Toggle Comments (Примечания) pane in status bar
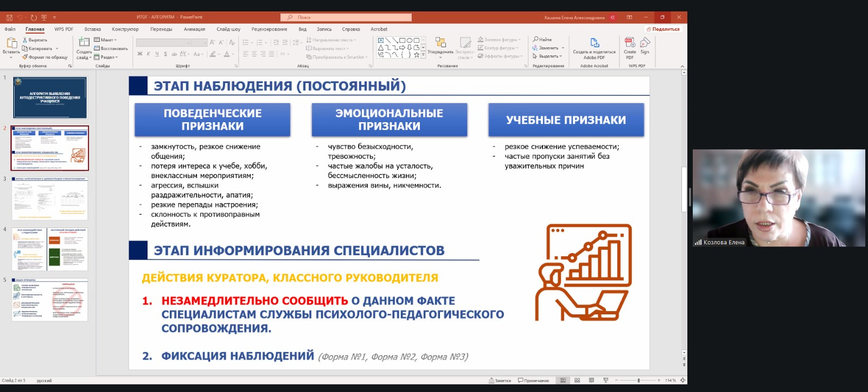This screenshot has width=868, height=392. coord(533,381)
